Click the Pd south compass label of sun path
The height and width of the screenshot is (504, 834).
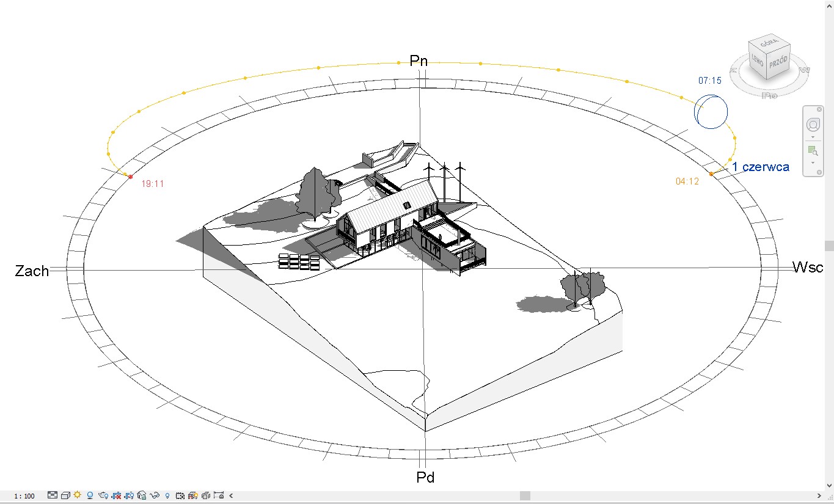[425, 477]
